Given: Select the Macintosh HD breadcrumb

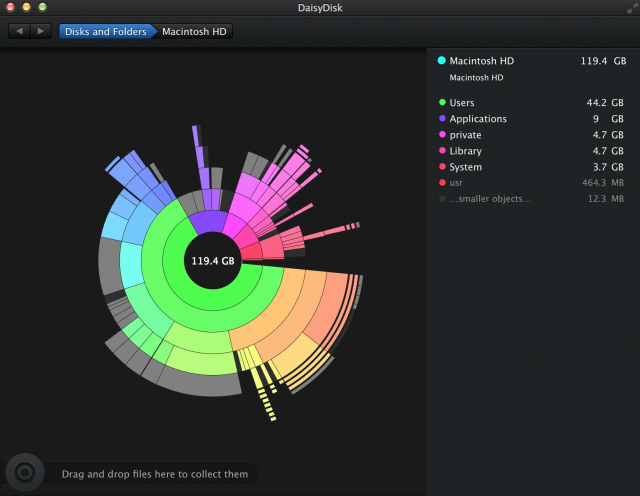Looking at the screenshot, I should coord(194,31).
